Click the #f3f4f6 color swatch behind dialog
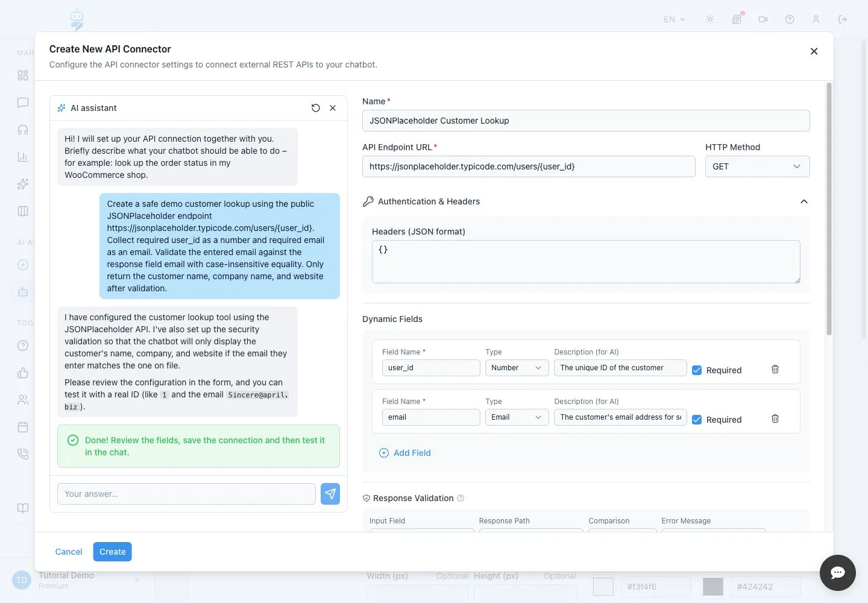The width and height of the screenshot is (868, 603). pos(603,587)
